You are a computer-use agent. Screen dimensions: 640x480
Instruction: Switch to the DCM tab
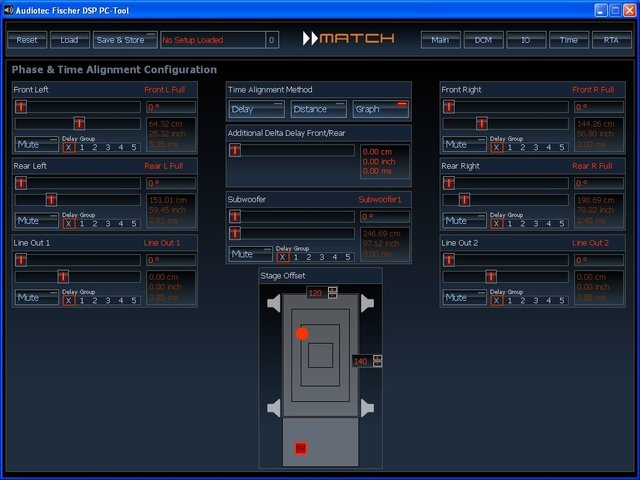pos(483,40)
